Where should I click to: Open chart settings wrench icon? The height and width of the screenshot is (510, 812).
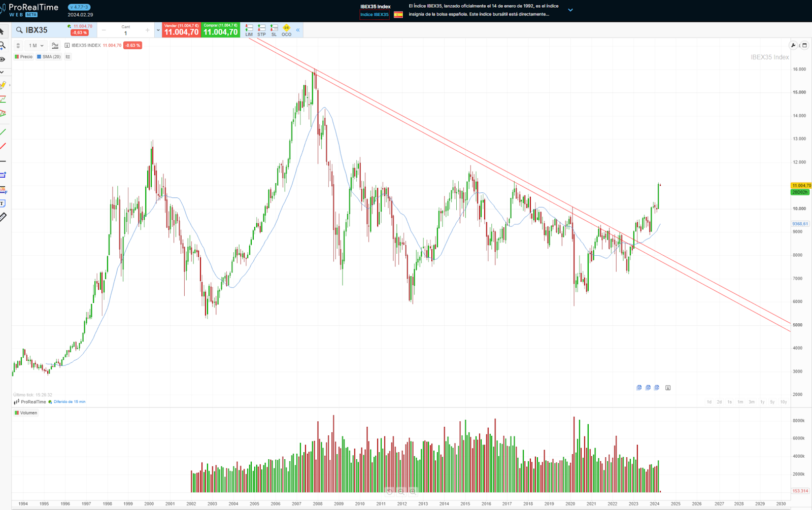pyautogui.click(x=793, y=46)
